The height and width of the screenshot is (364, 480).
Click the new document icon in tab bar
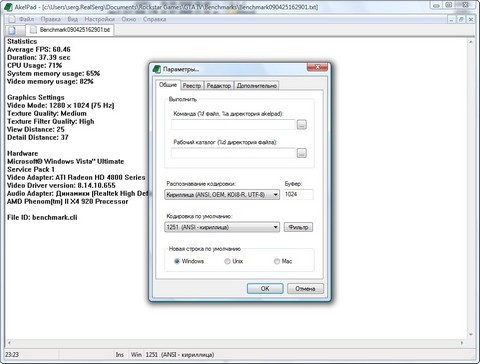pyautogui.click(x=12, y=30)
